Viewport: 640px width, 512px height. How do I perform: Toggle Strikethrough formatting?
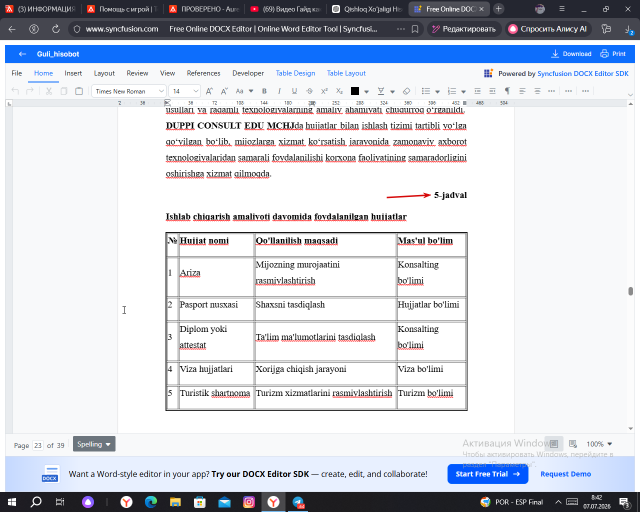(x=309, y=91)
